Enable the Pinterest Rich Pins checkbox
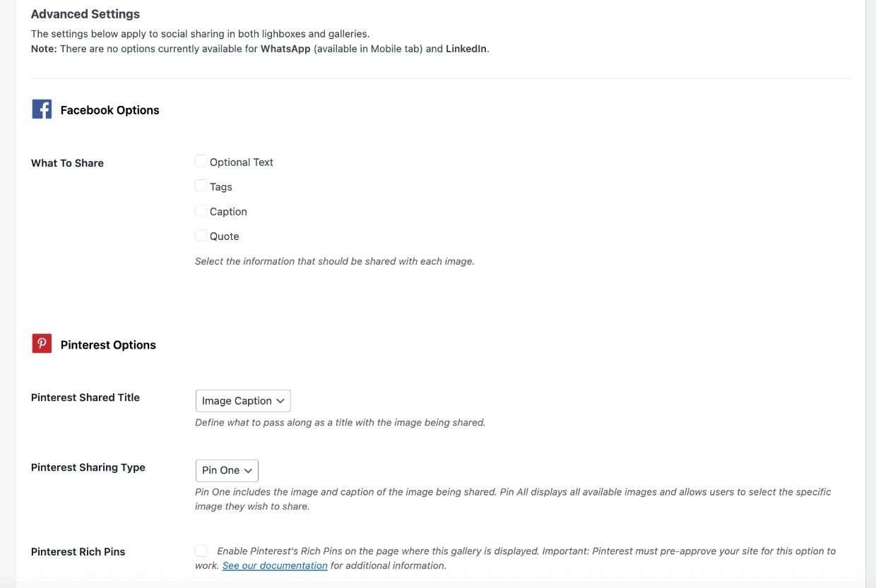 (x=201, y=551)
